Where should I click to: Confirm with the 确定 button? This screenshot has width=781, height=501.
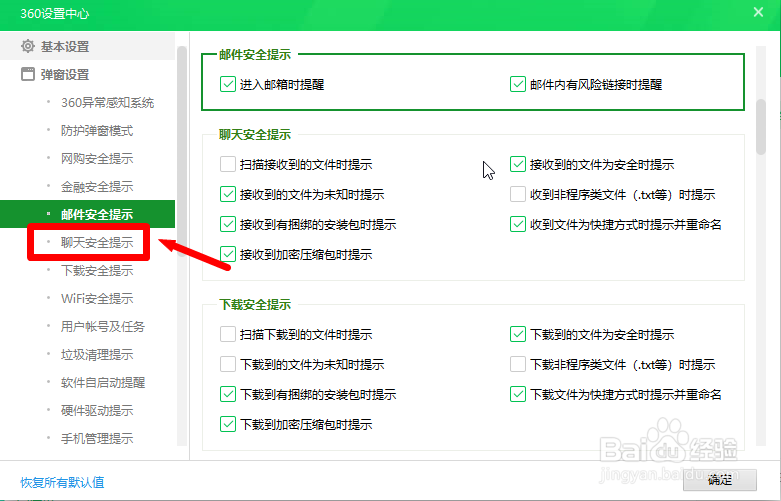720,480
